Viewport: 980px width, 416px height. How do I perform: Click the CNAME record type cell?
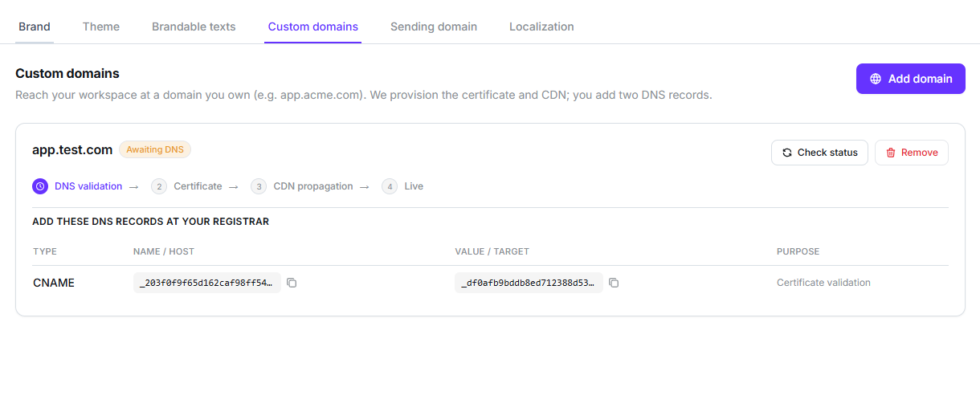tap(54, 283)
